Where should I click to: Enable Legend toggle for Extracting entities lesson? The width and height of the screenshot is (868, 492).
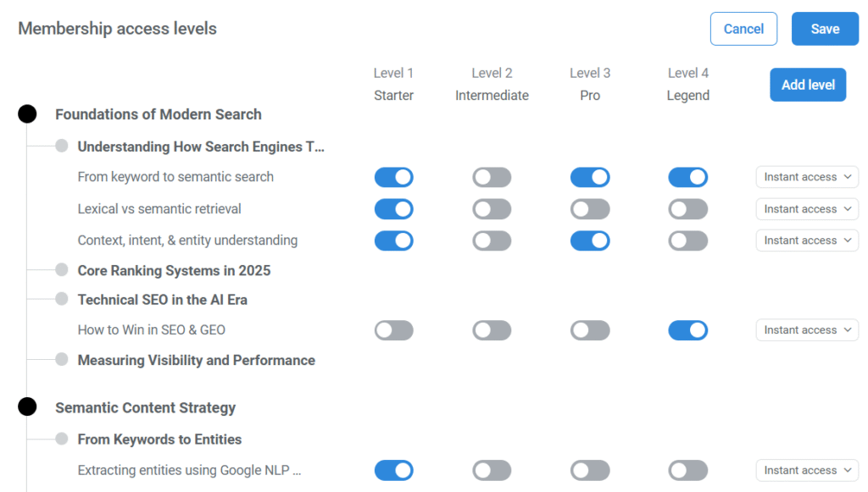687,471
